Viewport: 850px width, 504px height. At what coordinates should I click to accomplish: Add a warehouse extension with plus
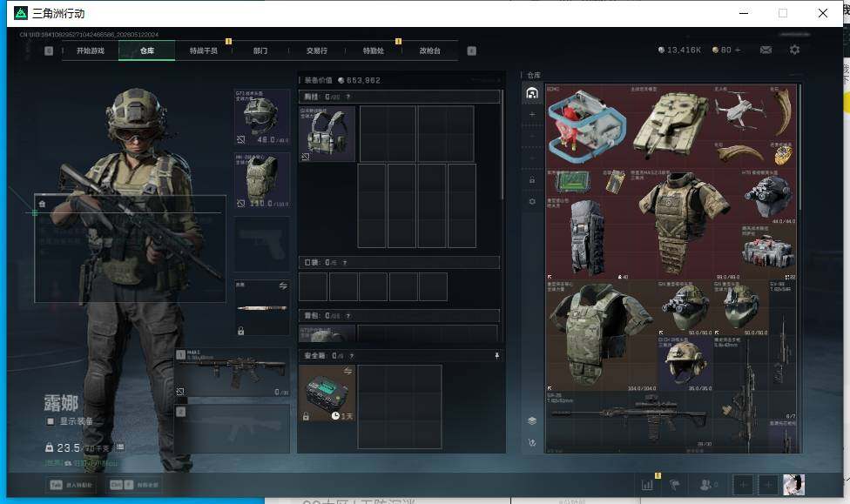pyautogui.click(x=532, y=114)
